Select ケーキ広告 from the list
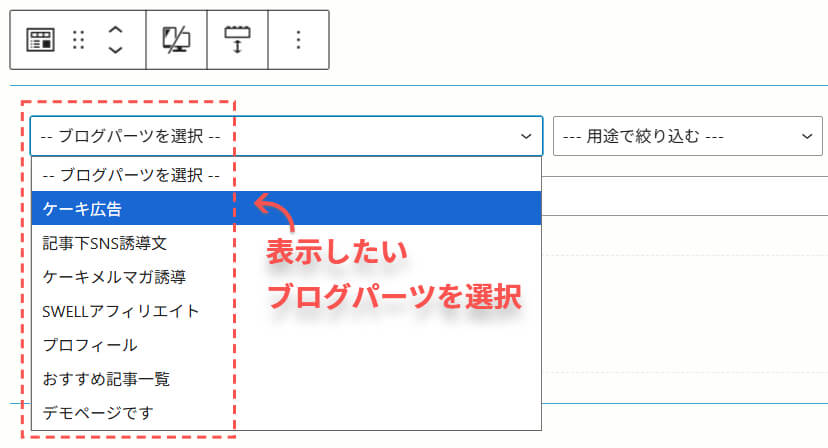The width and height of the screenshot is (828, 448). pyautogui.click(x=90, y=209)
